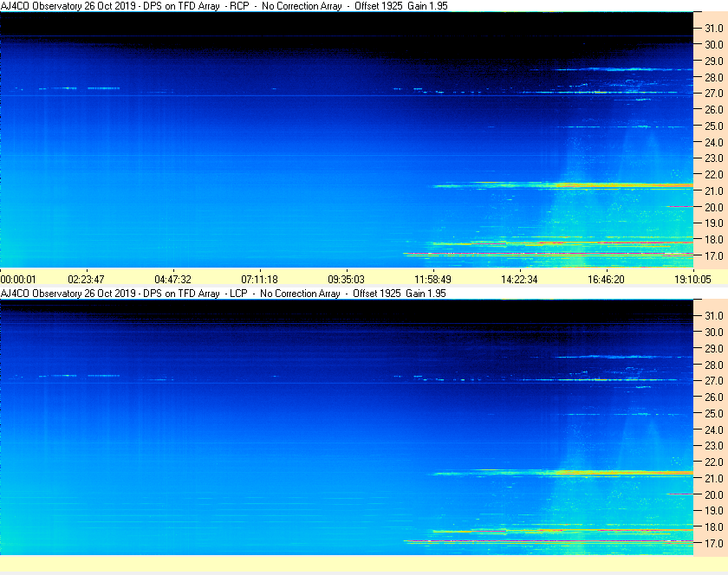Click the 19.0 label on LCP frequency axis

(x=714, y=511)
